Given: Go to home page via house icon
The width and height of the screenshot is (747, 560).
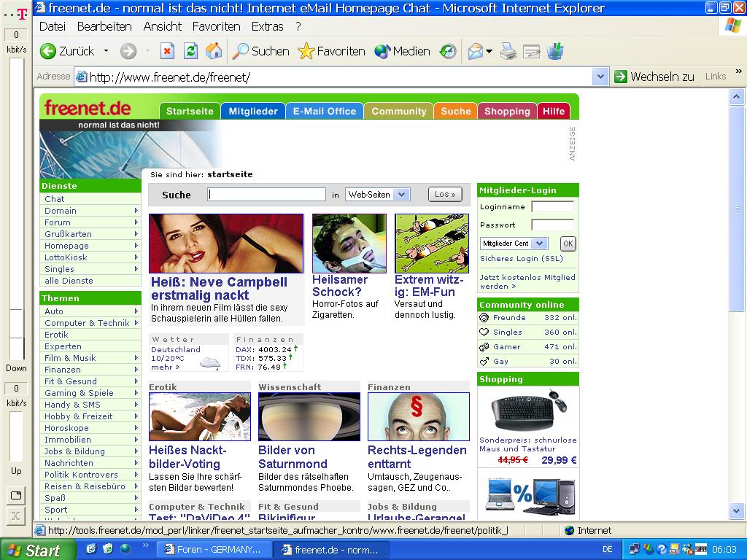Looking at the screenshot, I should pyautogui.click(x=214, y=51).
